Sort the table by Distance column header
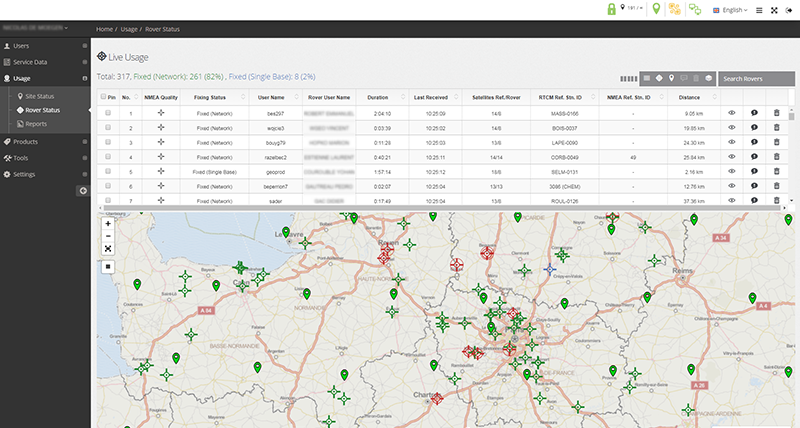 688,98
